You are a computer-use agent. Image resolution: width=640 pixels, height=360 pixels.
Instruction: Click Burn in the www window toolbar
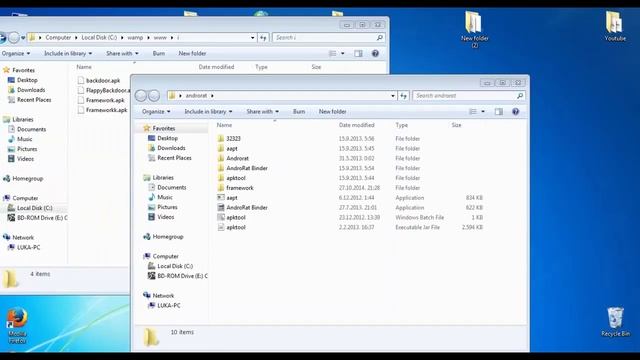point(158,53)
